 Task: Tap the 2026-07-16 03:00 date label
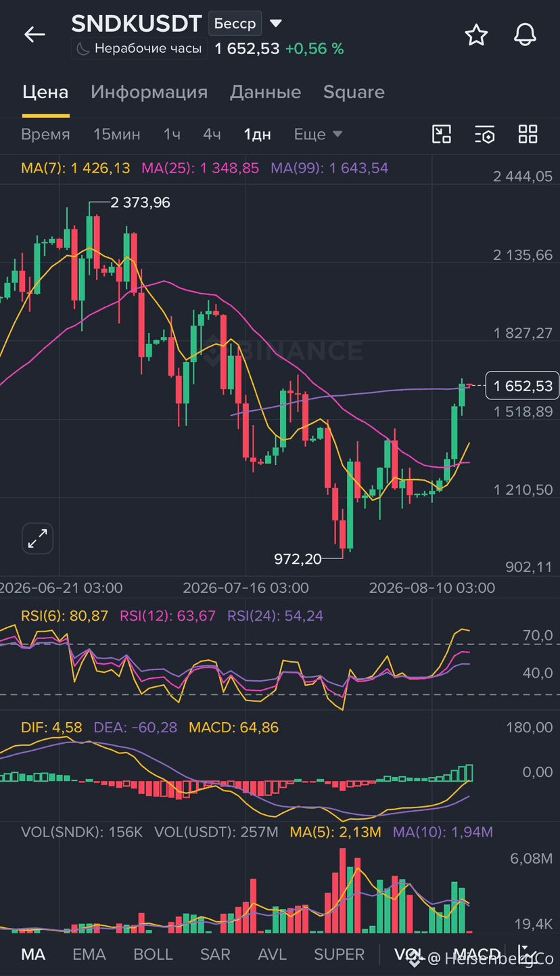click(x=246, y=587)
